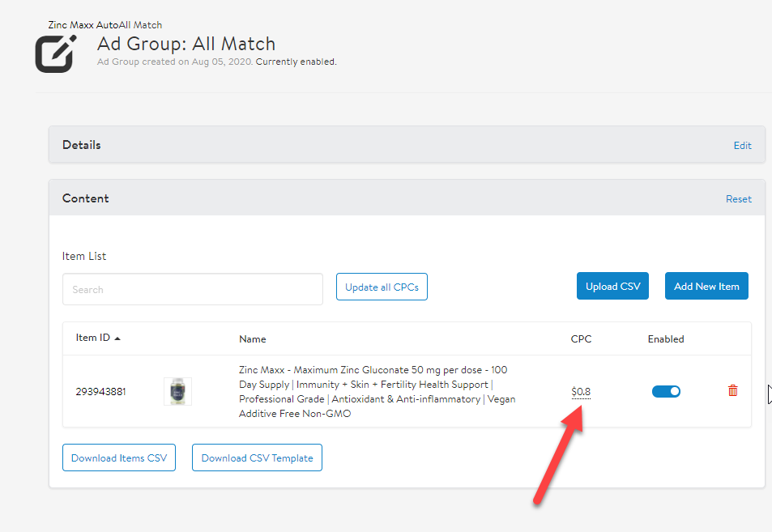Click the 'Ad Group: All Match' heading
Image resolution: width=772 pixels, height=532 pixels.
tap(186, 44)
